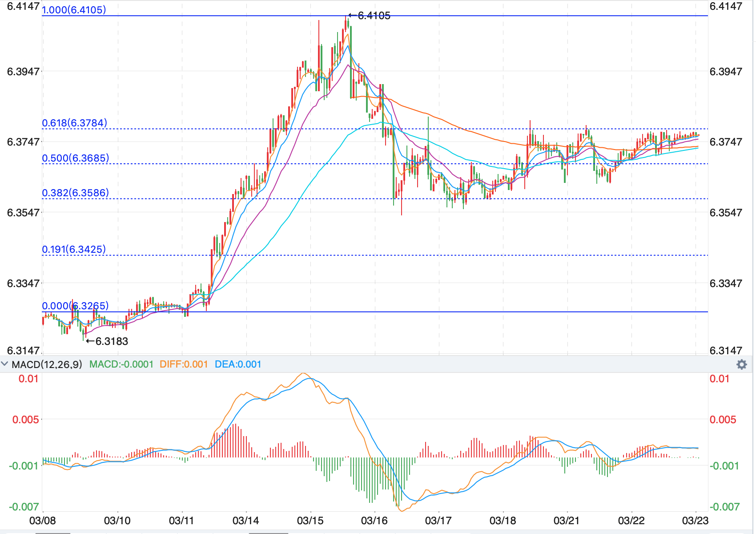The height and width of the screenshot is (534, 756).
Task: Click right MACD axis label -0.007
Action: click(x=724, y=507)
